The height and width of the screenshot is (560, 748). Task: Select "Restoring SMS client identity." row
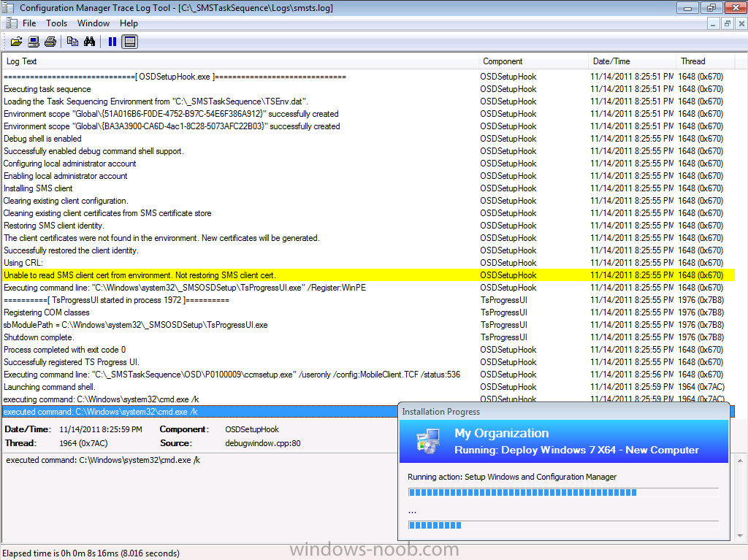coord(369,226)
